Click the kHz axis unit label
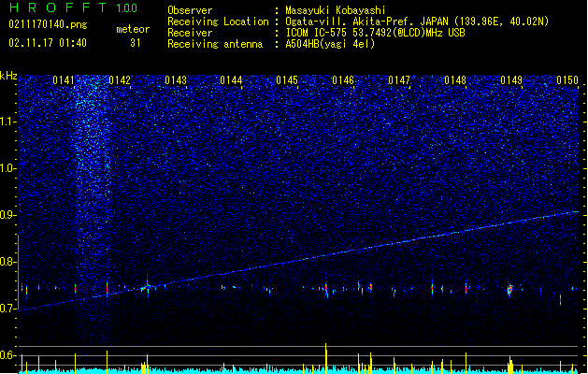Image resolution: width=588 pixels, height=374 pixels. tap(8, 76)
